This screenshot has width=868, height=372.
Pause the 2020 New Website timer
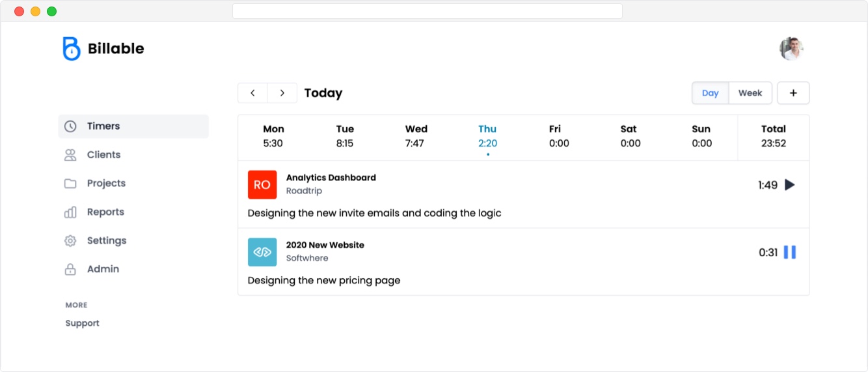pyautogui.click(x=790, y=252)
